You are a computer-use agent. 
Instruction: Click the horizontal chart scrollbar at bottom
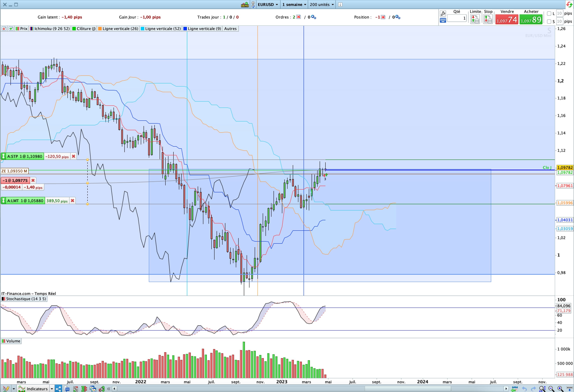310,389
